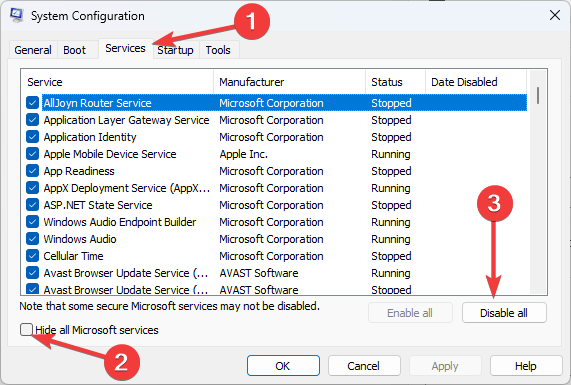Select the Cellular Time row text
Screen dimensions: 571x385
pyautogui.click(x=74, y=256)
